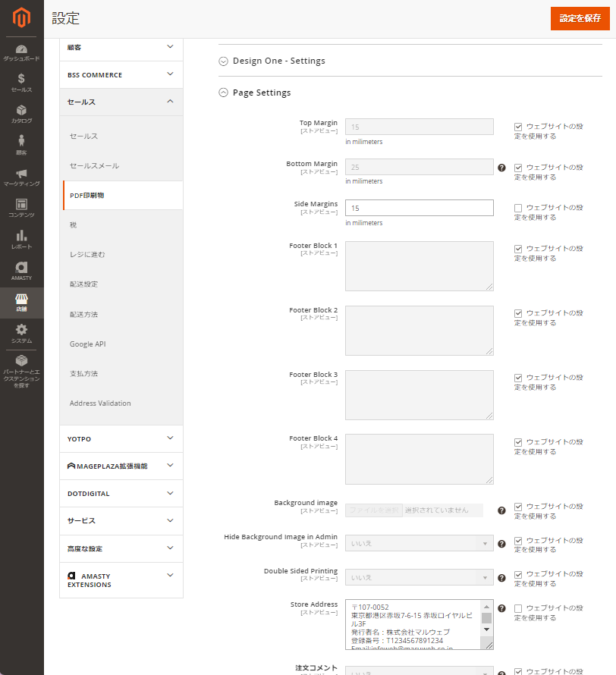Expand the DOTDIGITAL config section
This screenshot has height=675, width=616.
(x=121, y=493)
